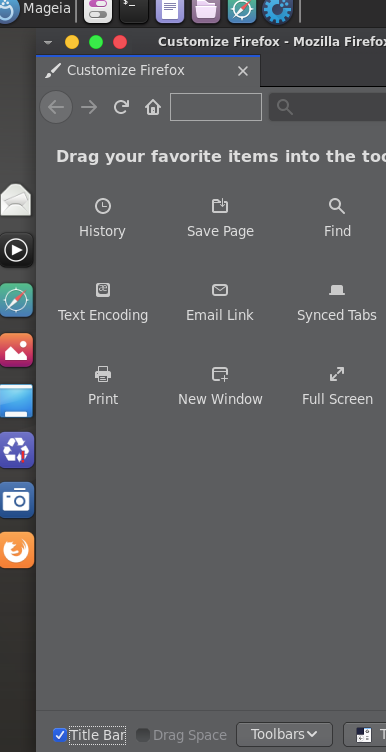This screenshot has width=386, height=752.
Task: Click the Email Link label
Action: point(220,315)
